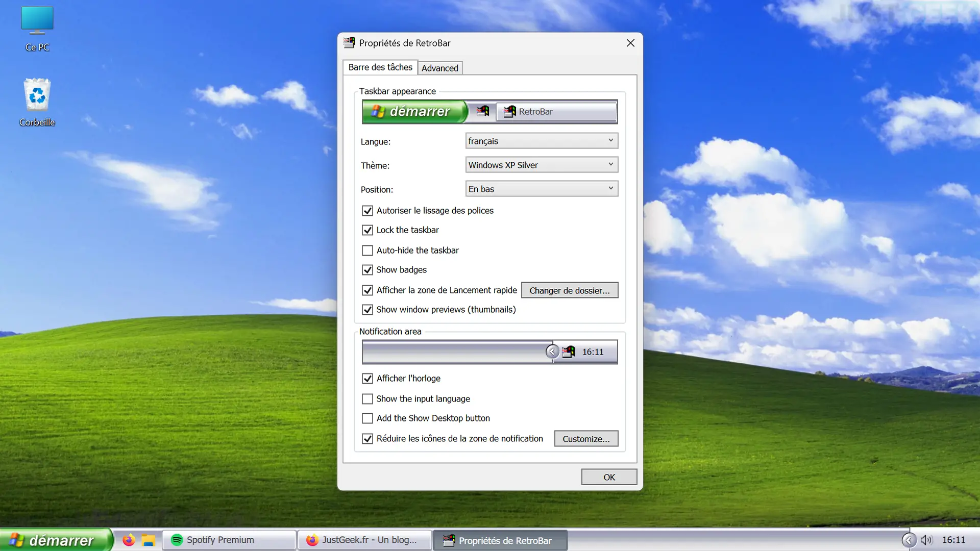
Task: Toggle Show window previews (thumbnails)
Action: click(x=367, y=310)
